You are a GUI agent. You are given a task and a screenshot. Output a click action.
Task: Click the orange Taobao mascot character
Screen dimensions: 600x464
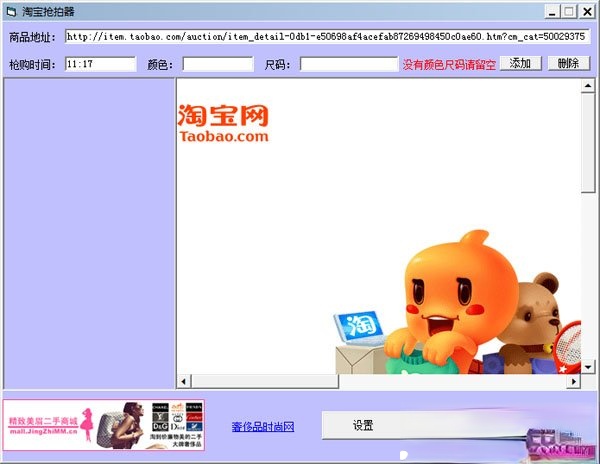click(x=456, y=298)
